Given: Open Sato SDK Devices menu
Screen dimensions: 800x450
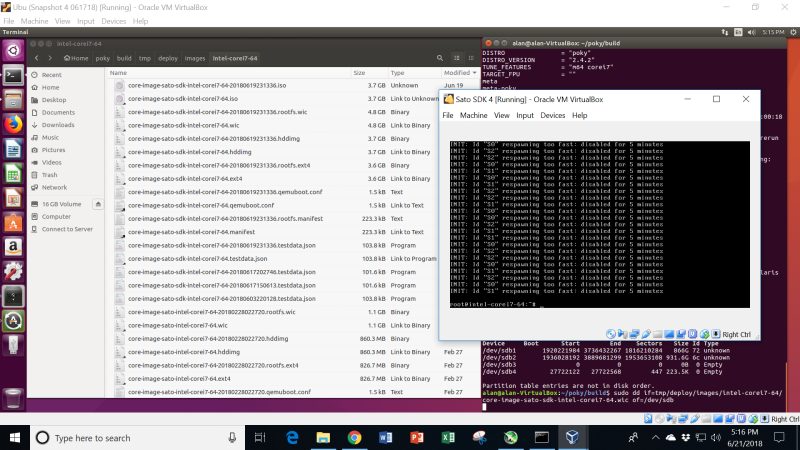Looking at the screenshot, I should pyautogui.click(x=553, y=115).
